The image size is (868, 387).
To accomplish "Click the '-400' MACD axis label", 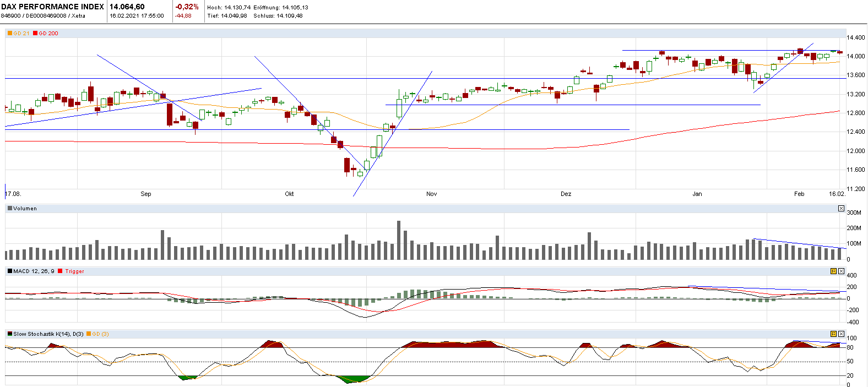I will click(x=853, y=322).
